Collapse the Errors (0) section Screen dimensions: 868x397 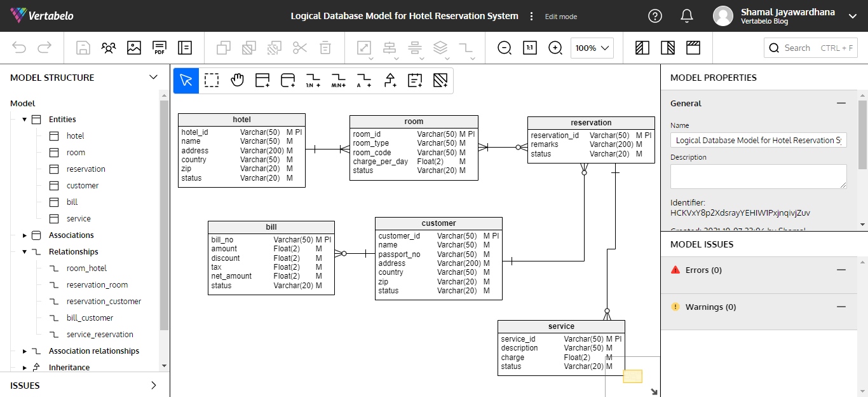coord(841,270)
